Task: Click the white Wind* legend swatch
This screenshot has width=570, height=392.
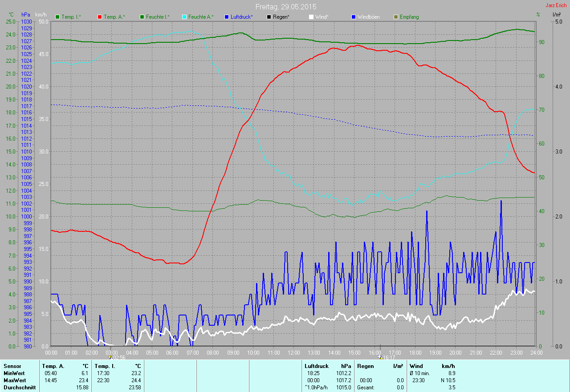Action: [311, 17]
